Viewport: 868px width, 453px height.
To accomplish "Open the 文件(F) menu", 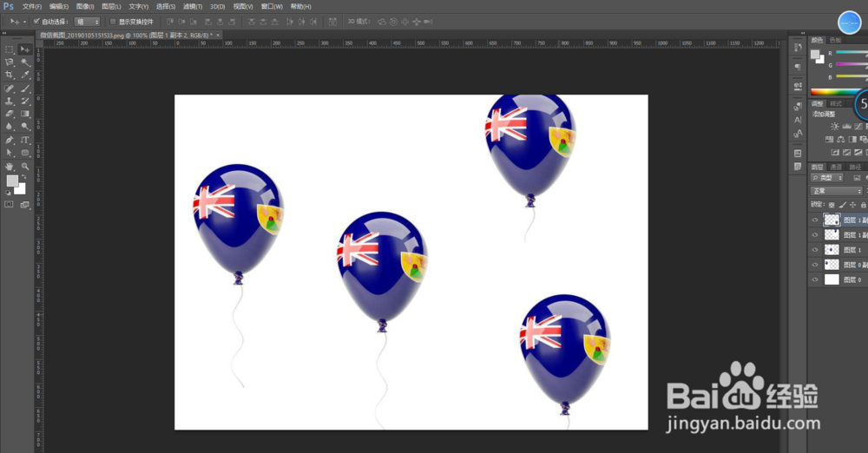I will click(31, 7).
